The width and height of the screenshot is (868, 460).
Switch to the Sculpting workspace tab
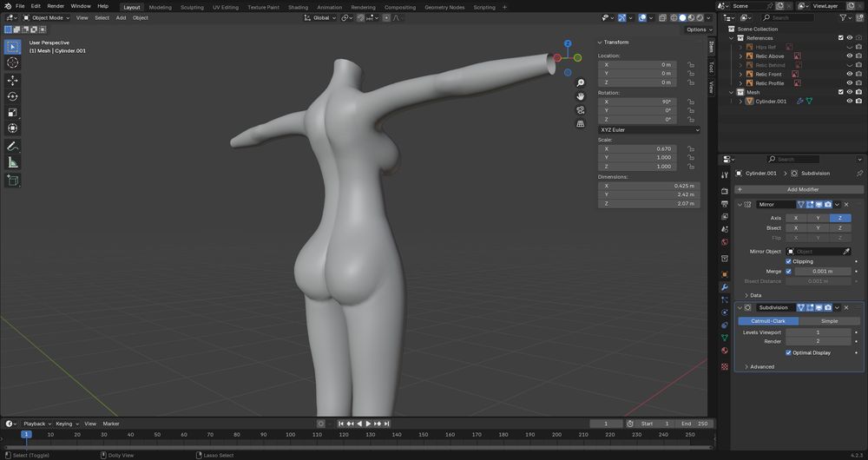coord(192,7)
